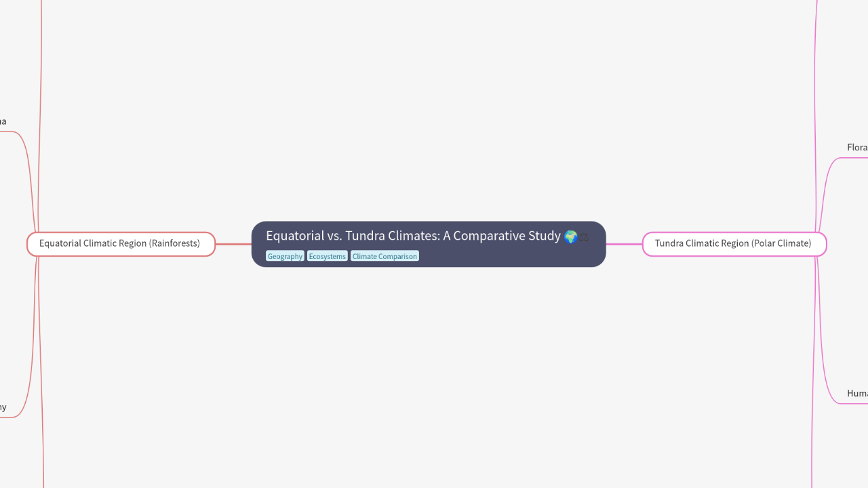The height and width of the screenshot is (488, 868).
Task: Open the cut-off "Huma" node at right edge
Action: click(x=857, y=394)
